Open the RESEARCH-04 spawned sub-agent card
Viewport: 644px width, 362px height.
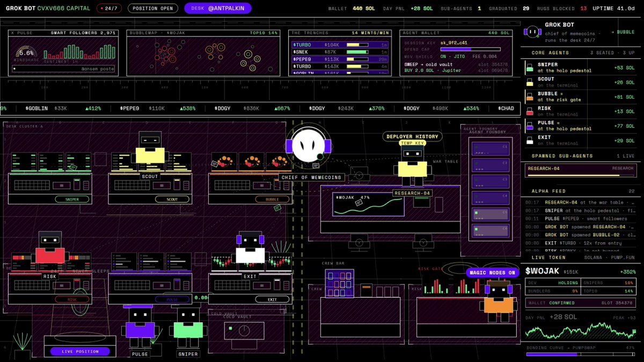581,170
